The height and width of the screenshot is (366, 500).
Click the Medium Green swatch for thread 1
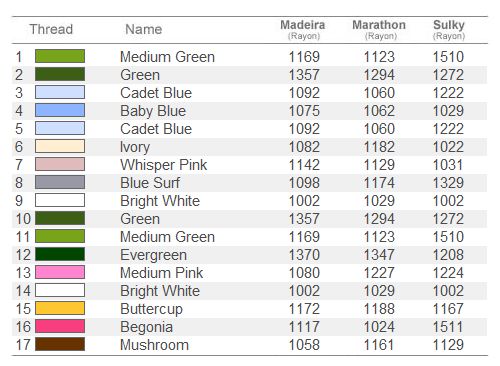point(60,56)
